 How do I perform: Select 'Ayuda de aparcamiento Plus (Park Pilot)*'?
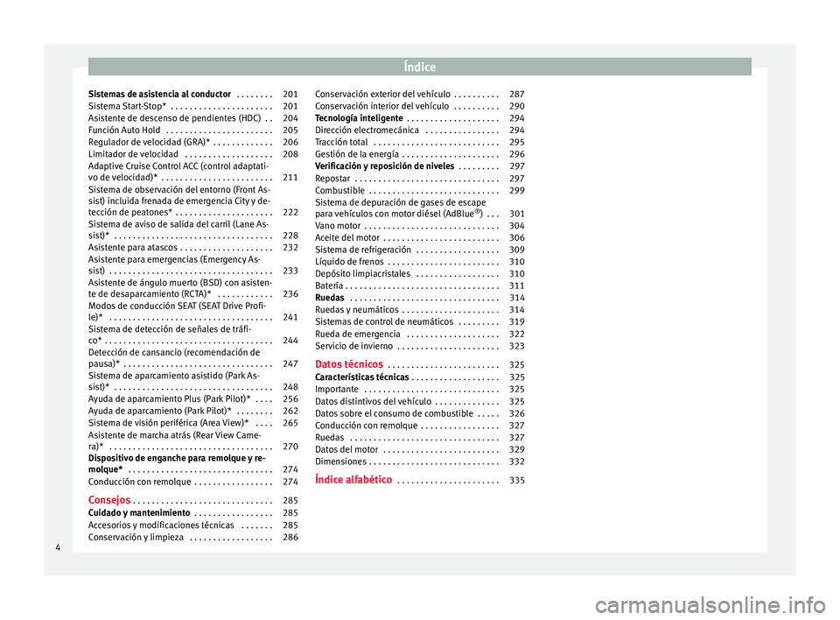(170, 399)
